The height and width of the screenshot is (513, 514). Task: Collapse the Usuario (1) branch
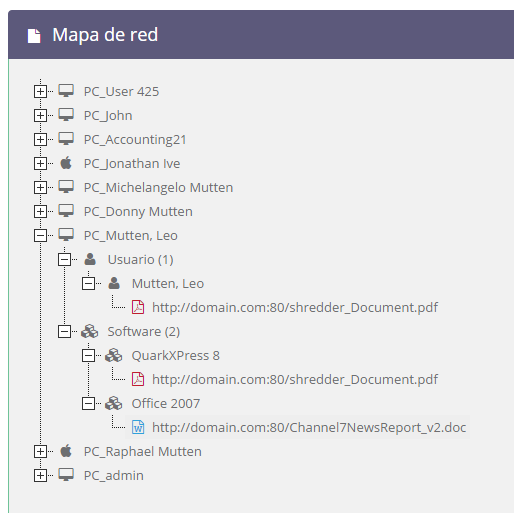click(64, 259)
